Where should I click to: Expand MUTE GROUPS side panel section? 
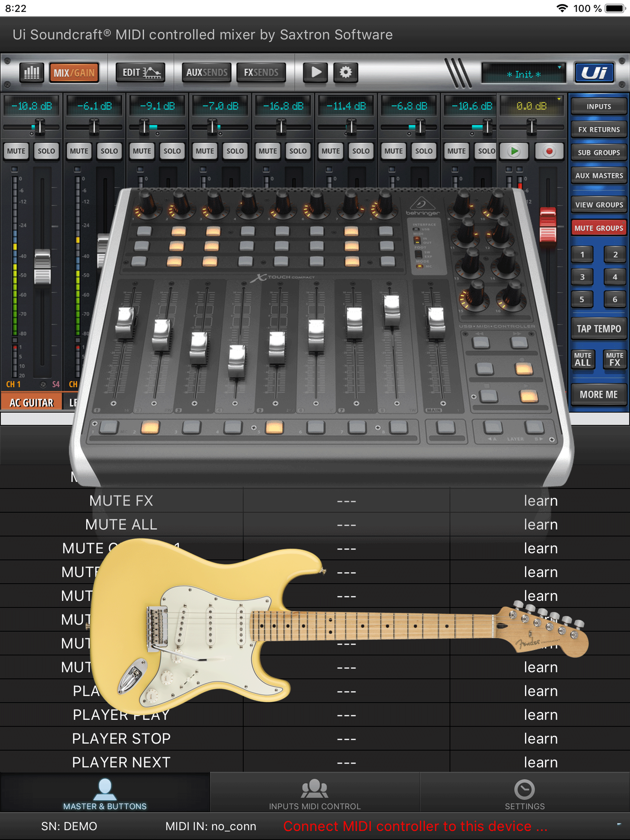pyautogui.click(x=598, y=228)
